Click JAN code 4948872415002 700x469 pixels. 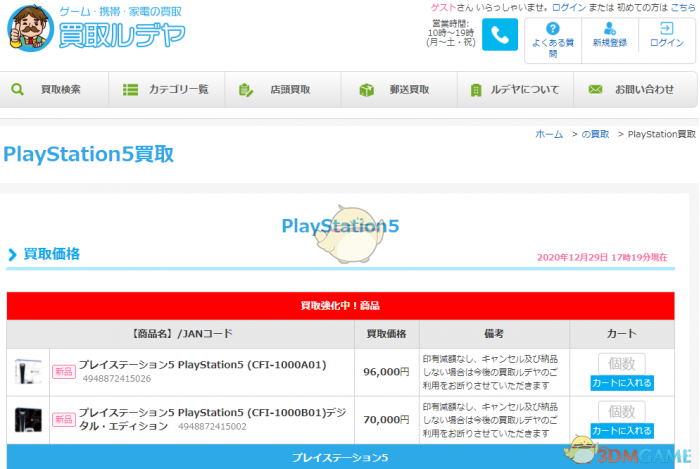212,427
